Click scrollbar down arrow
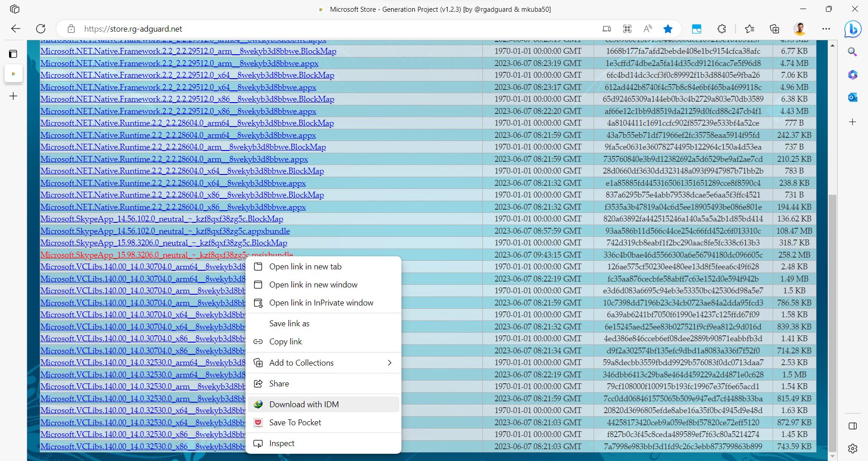Image resolution: width=868 pixels, height=461 pixels. (x=832, y=456)
